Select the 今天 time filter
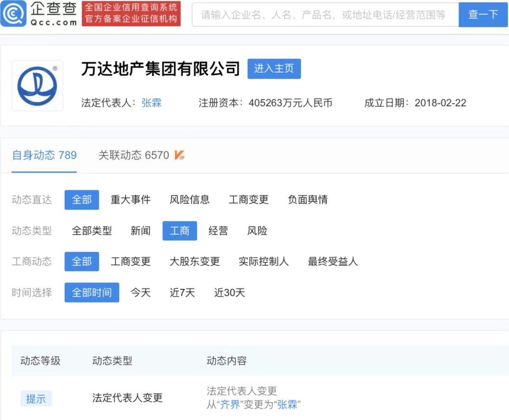509x420 pixels. pos(141,292)
